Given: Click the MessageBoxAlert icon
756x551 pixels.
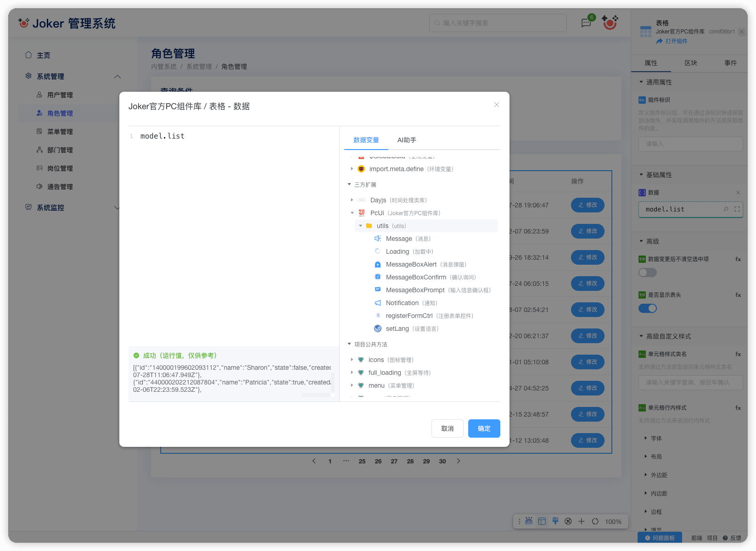Looking at the screenshot, I should coord(378,264).
